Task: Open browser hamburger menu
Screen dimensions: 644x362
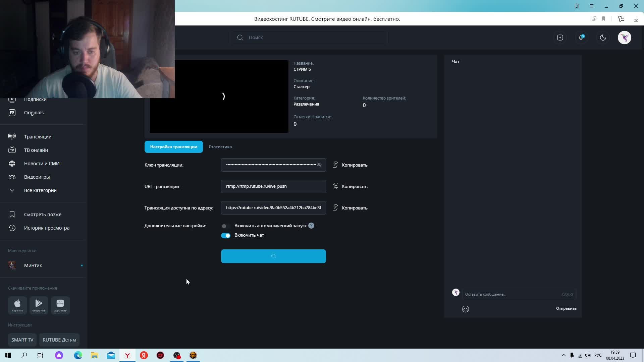Action: (592, 6)
